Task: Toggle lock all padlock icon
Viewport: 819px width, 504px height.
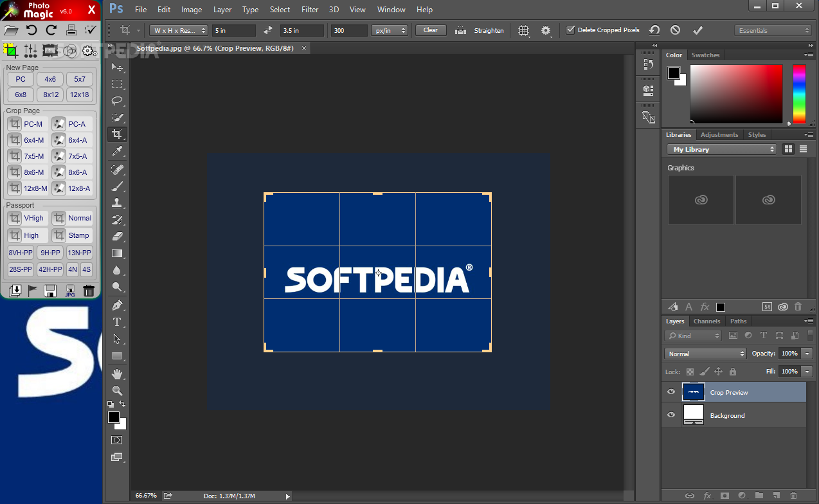Action: [x=733, y=372]
